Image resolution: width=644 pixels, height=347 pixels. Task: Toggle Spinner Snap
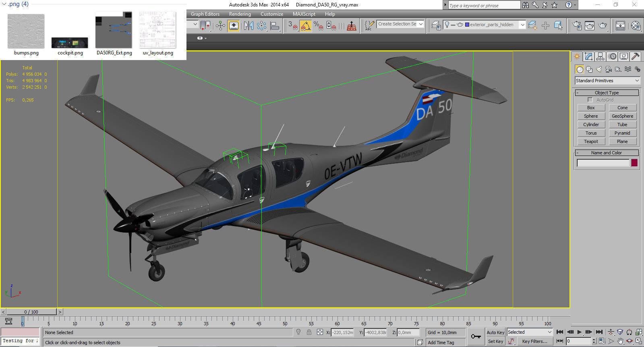(331, 26)
